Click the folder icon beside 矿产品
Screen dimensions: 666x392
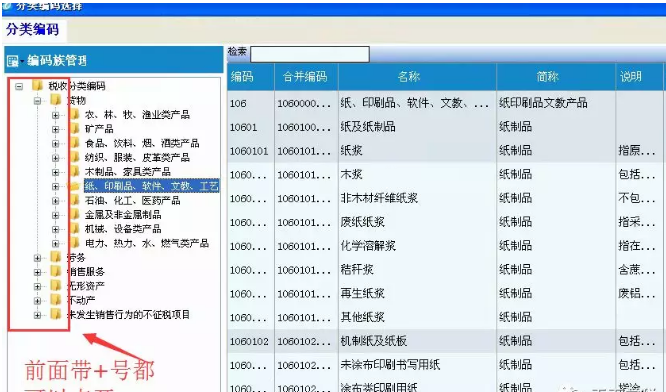tap(74, 129)
